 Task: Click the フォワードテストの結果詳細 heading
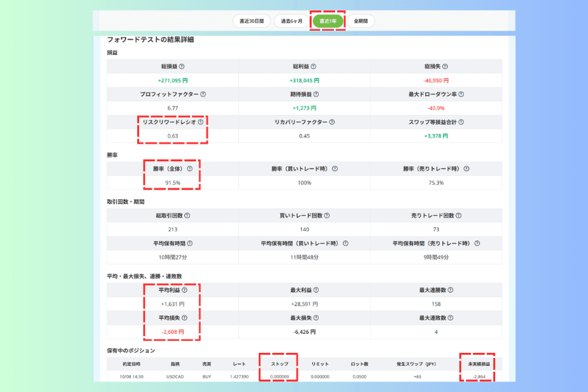click(150, 39)
